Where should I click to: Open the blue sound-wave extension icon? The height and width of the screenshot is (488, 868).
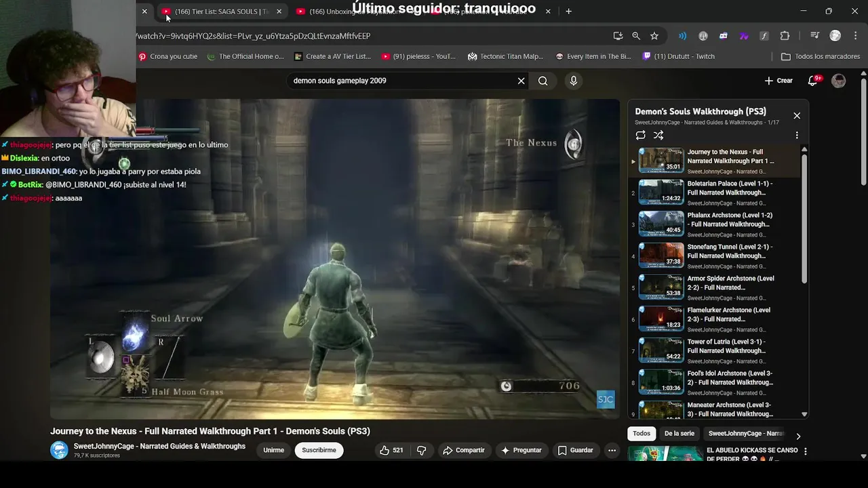coord(683,36)
